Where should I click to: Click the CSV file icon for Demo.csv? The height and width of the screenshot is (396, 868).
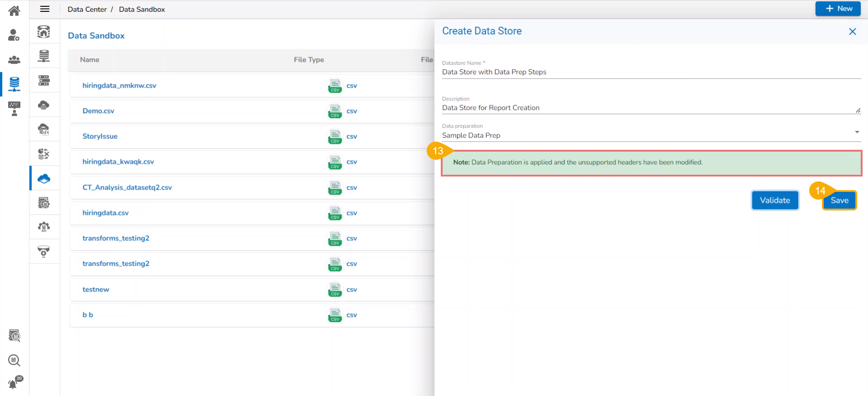(x=335, y=111)
